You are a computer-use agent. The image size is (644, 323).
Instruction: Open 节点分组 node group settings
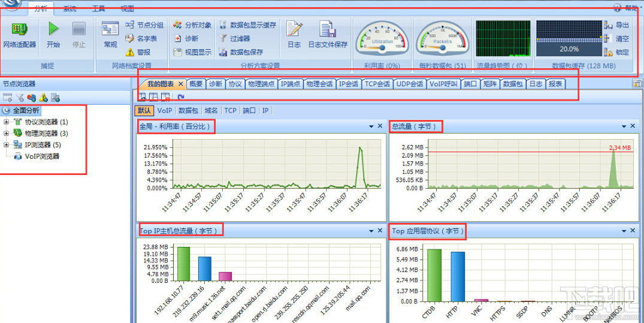click(144, 25)
